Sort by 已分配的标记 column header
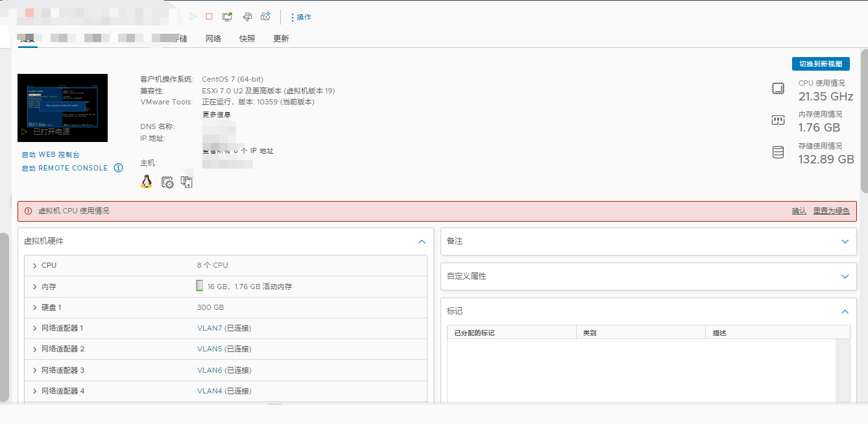Image resolution: width=868 pixels, height=424 pixels. click(x=512, y=333)
